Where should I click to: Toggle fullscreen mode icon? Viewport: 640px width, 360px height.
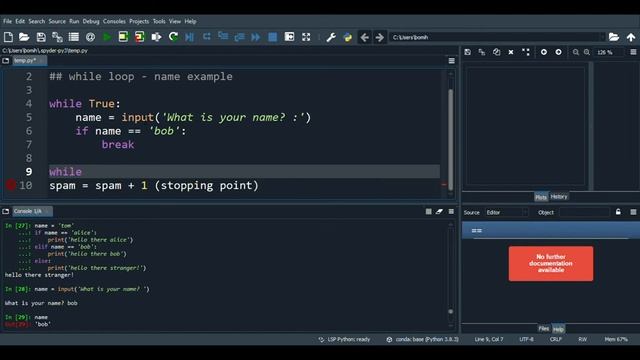click(306, 37)
